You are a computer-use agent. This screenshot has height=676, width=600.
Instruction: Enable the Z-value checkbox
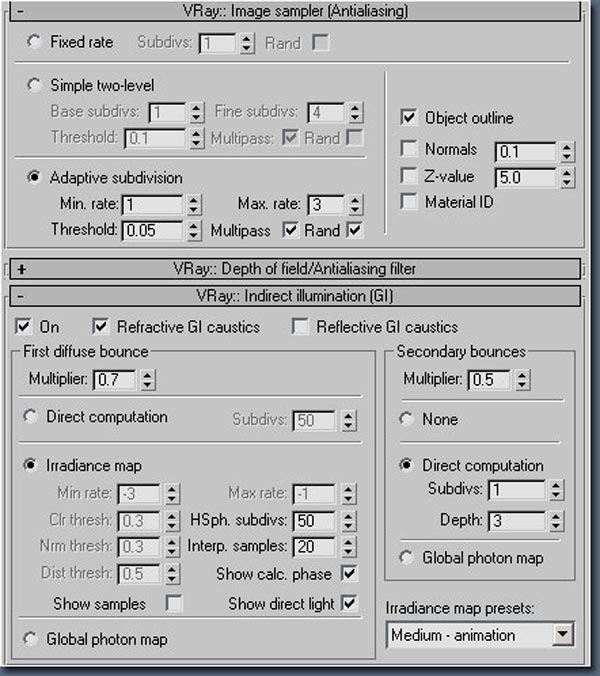[408, 176]
